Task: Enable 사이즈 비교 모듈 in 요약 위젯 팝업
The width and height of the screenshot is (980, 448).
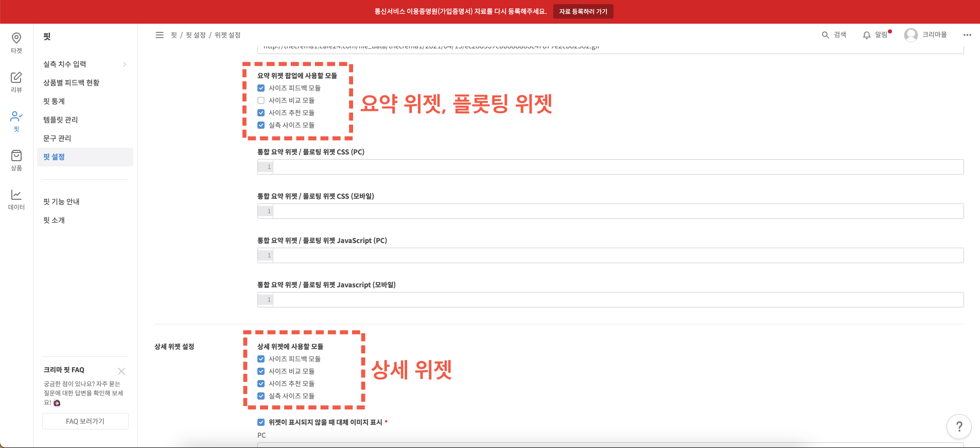Action: (261, 100)
